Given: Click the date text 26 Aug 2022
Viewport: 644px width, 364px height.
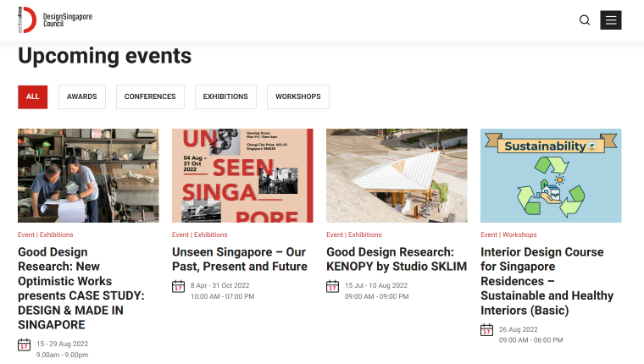Looking at the screenshot, I should pos(519,329).
